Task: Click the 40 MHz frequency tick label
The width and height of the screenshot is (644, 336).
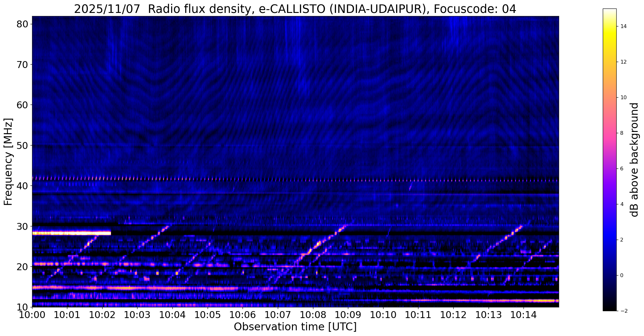Action: (22, 186)
